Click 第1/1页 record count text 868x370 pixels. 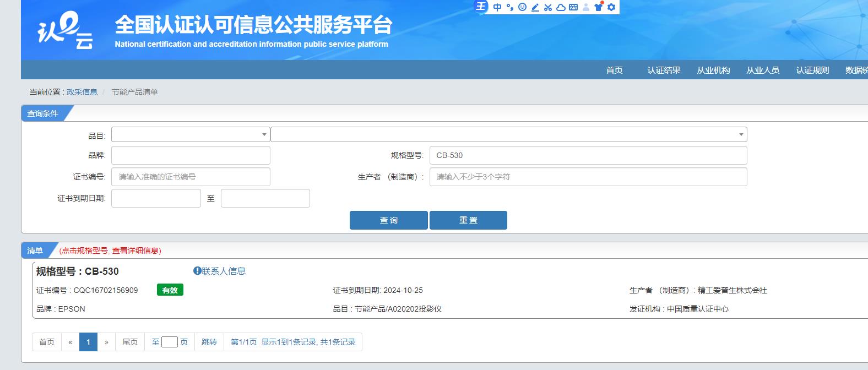coord(293,342)
